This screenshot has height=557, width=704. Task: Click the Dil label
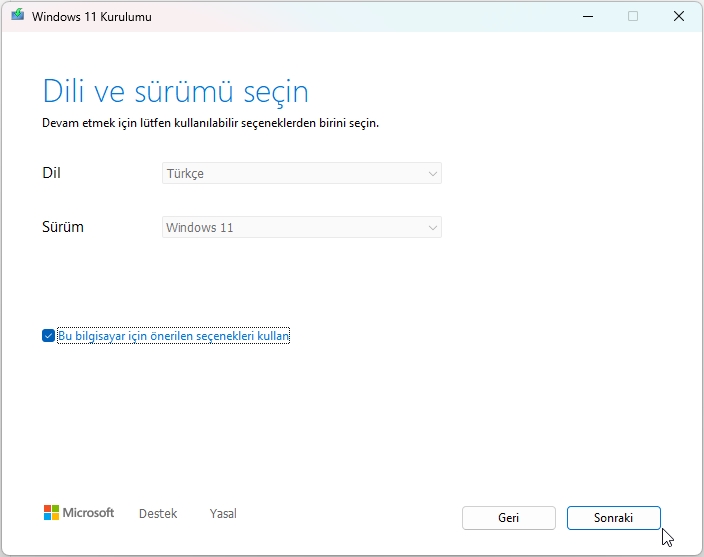(x=51, y=173)
